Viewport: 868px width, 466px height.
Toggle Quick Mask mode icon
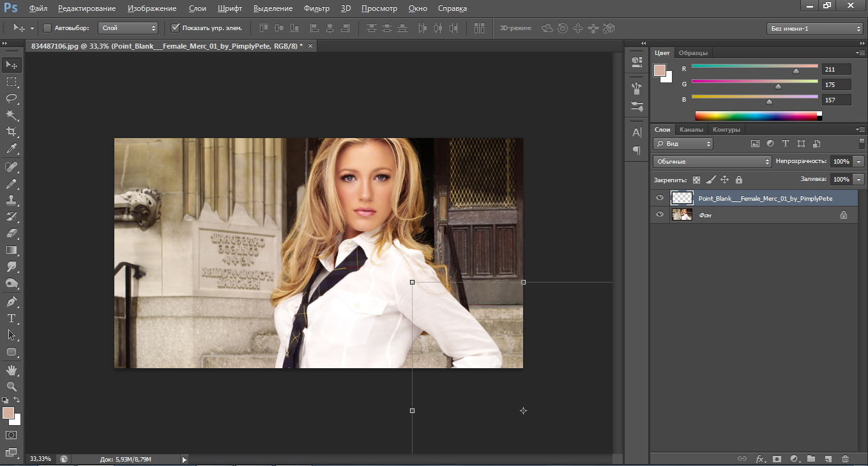click(11, 435)
